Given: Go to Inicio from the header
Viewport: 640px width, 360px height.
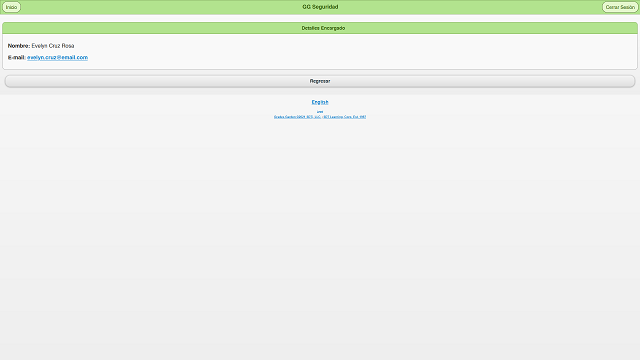Looking at the screenshot, I should coord(11,7).
